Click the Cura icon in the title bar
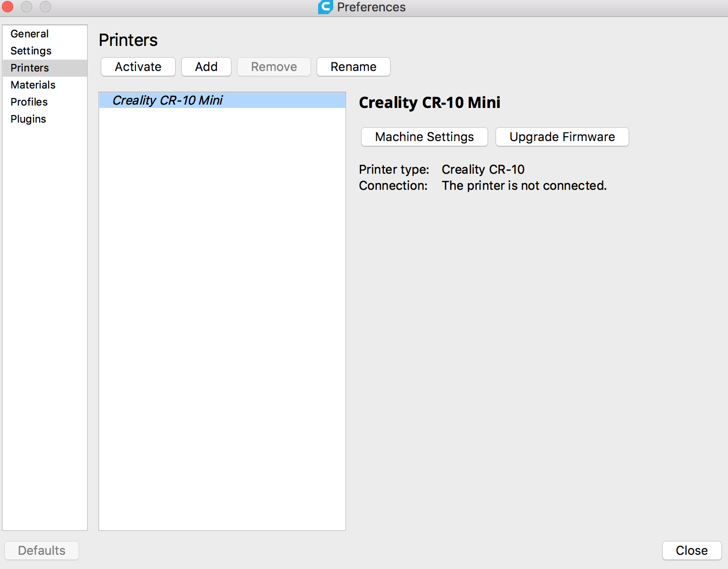The width and height of the screenshot is (728, 569). [326, 7]
